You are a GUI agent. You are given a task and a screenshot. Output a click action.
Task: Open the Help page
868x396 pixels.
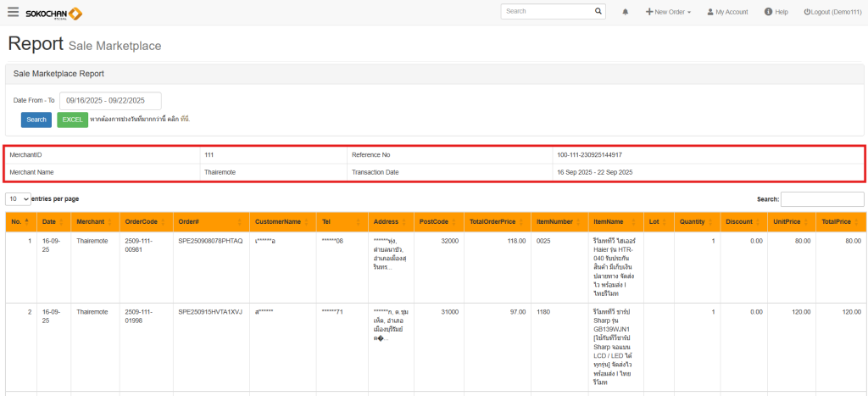[776, 12]
